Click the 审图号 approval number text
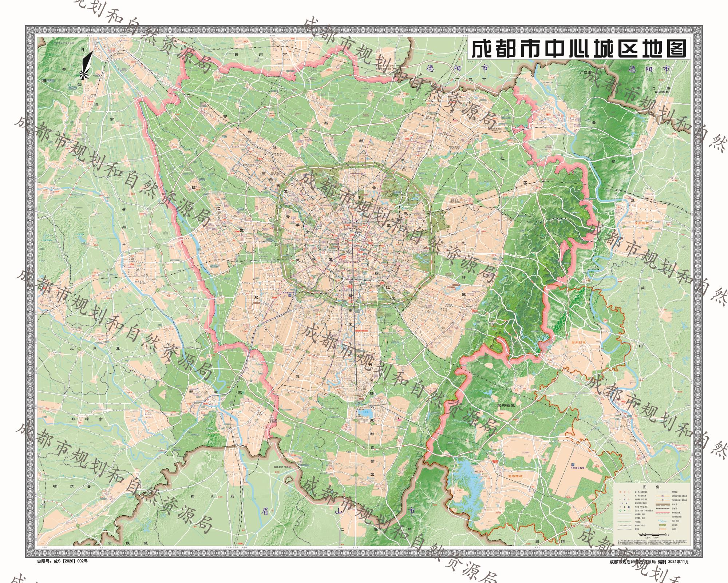Image resolution: width=728 pixels, height=583 pixels. pos(63,562)
